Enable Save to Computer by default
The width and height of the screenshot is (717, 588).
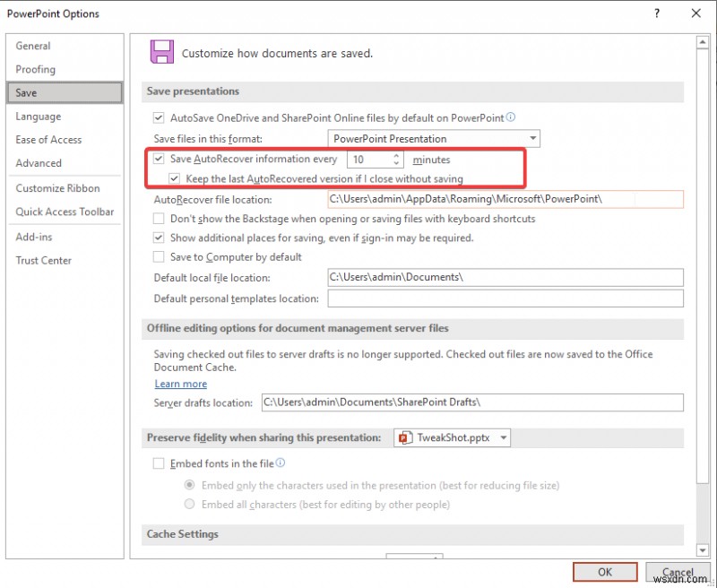tap(159, 257)
